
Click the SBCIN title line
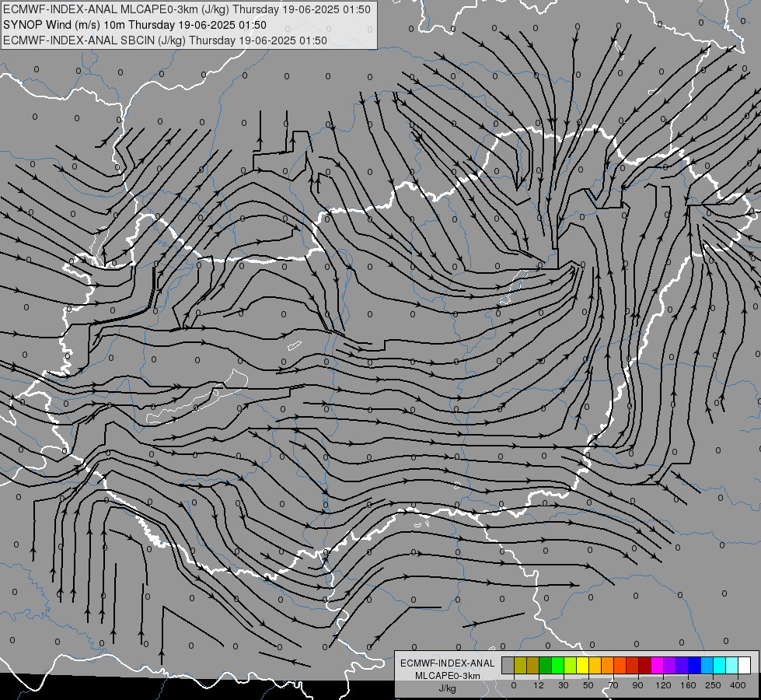pyautogui.click(x=165, y=40)
